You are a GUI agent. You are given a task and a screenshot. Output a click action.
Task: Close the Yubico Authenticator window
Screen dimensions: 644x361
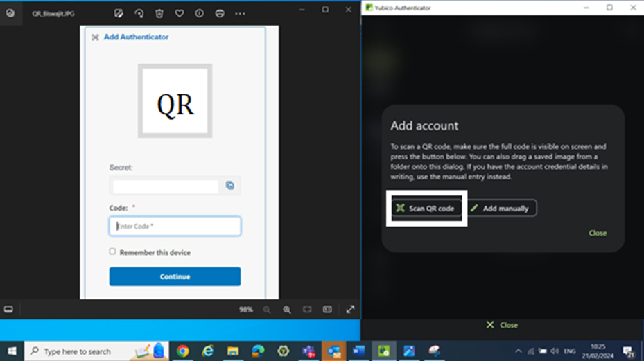[634, 8]
